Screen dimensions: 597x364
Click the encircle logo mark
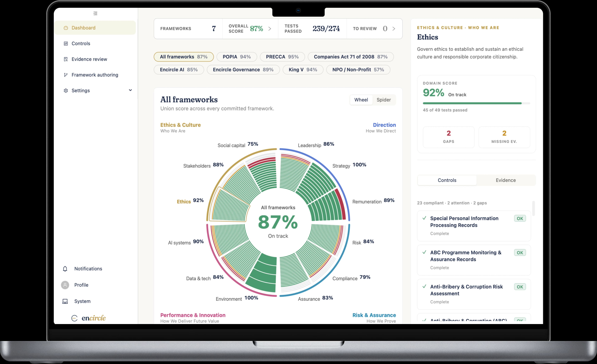pos(74,318)
